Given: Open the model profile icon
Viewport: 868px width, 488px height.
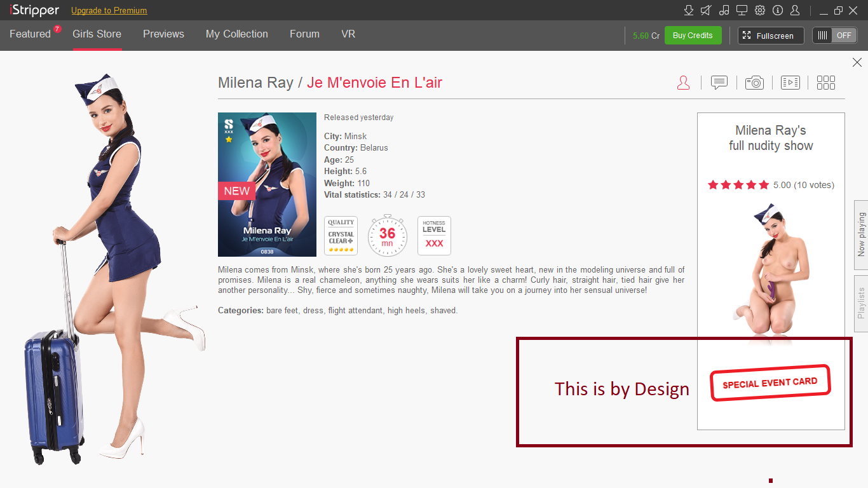Looking at the screenshot, I should click(x=683, y=83).
